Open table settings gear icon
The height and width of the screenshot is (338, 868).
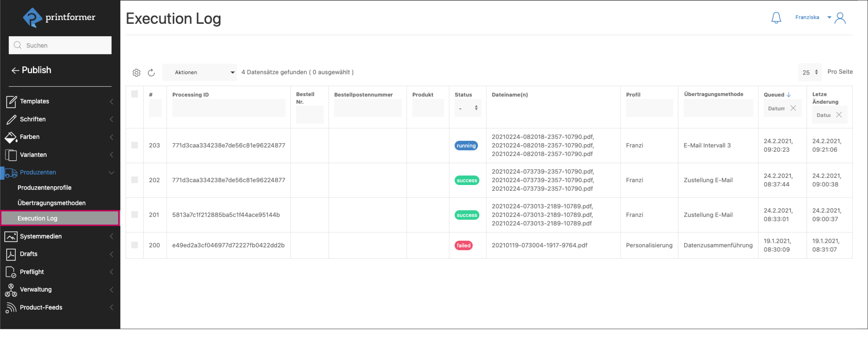click(x=136, y=73)
